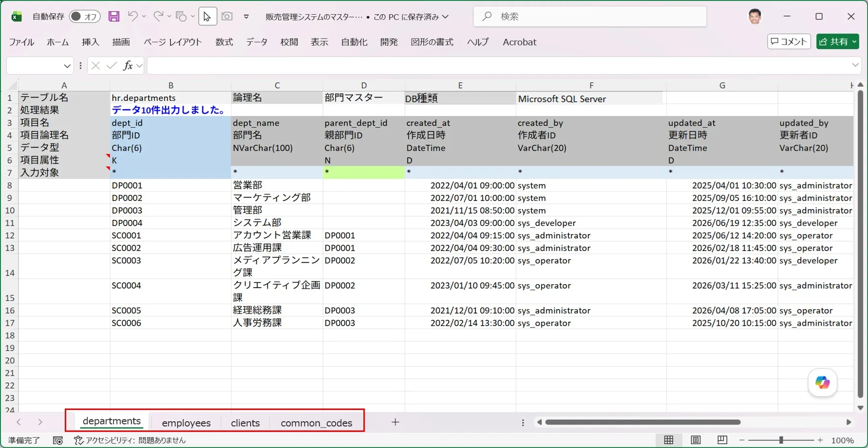This screenshot has height=448, width=868.
Task: Open the 数式 ribbon tab
Action: tap(224, 42)
